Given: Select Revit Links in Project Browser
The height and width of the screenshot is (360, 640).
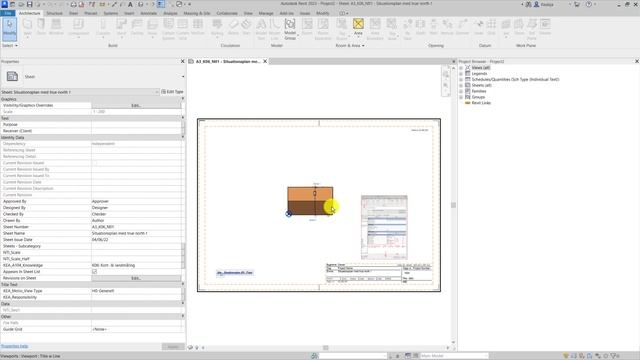Looking at the screenshot, I should coord(481,103).
